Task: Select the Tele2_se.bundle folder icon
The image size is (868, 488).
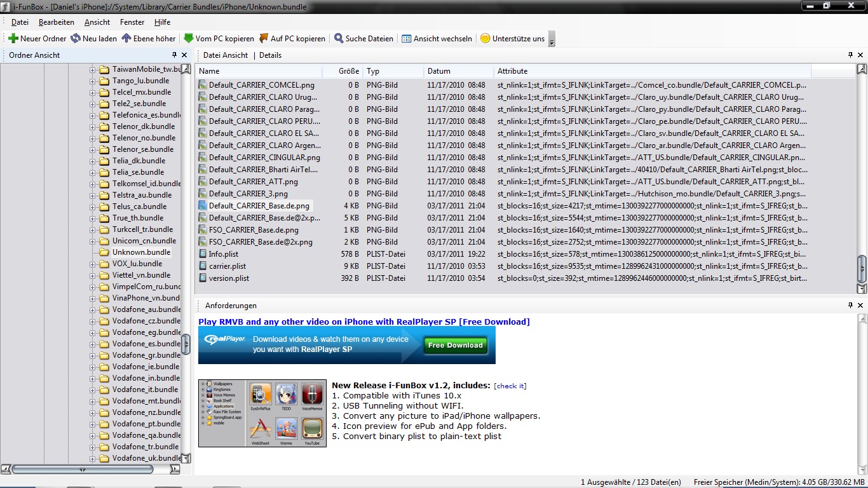Action: tap(104, 104)
